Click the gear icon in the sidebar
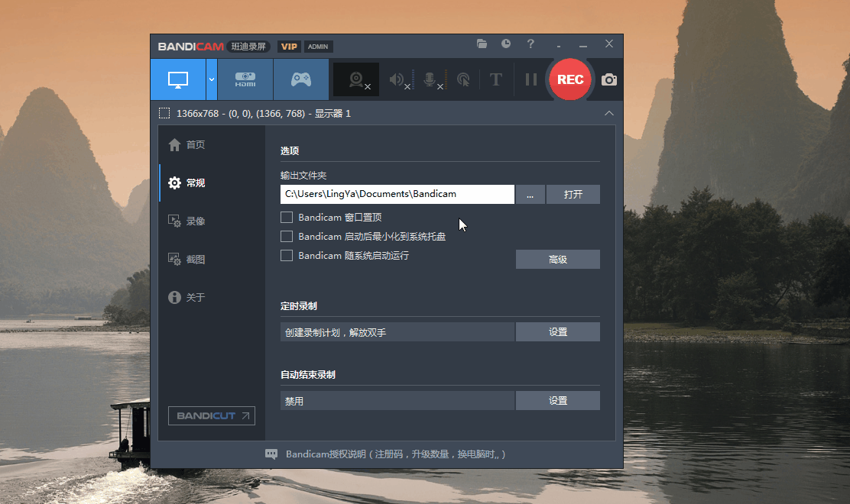 tap(174, 183)
